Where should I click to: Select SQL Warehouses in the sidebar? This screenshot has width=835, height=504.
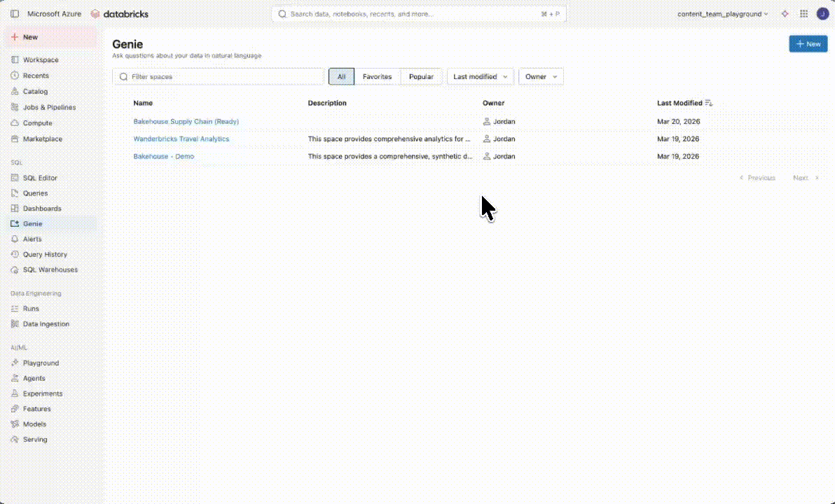[x=50, y=269]
